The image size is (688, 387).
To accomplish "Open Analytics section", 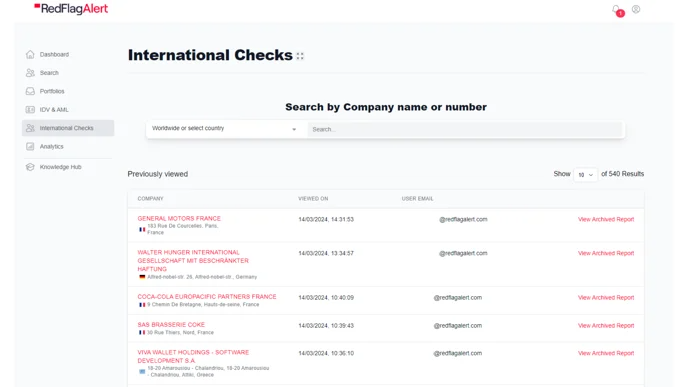I will (52, 147).
